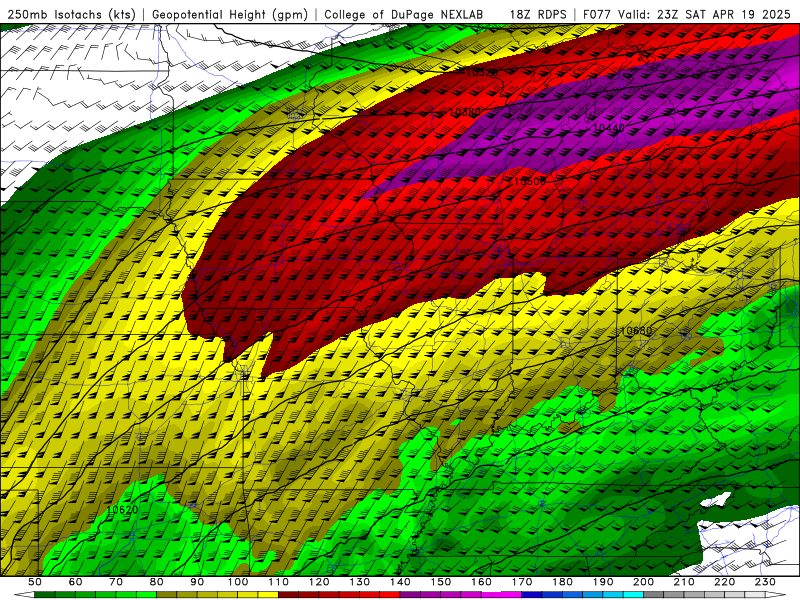Click the 90 value on the color scale
This screenshot has height=600, width=800.
click(x=197, y=582)
